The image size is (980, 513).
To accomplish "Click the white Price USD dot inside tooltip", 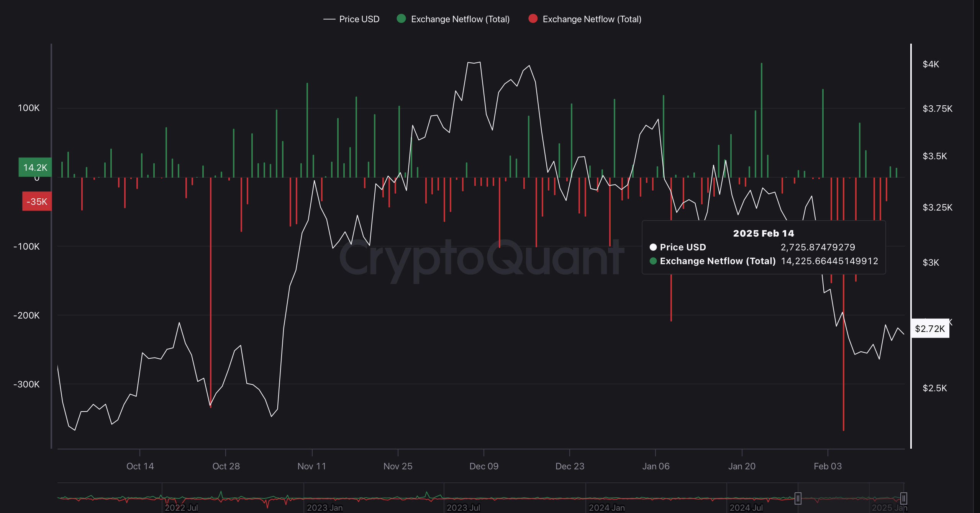I will (653, 247).
